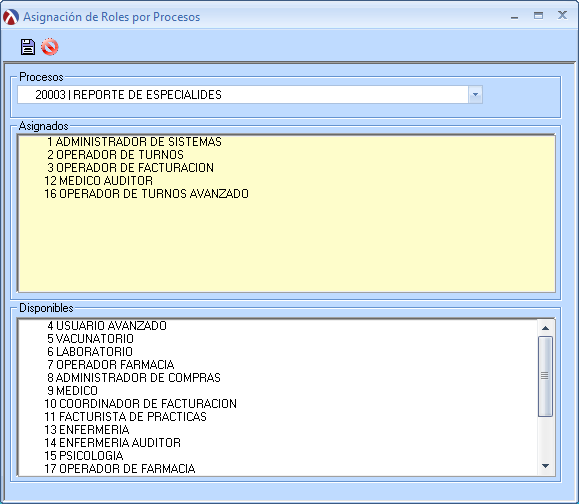
Task: Select OPERADOR DE TURNOS AVANZADO role
Action: pos(146,193)
